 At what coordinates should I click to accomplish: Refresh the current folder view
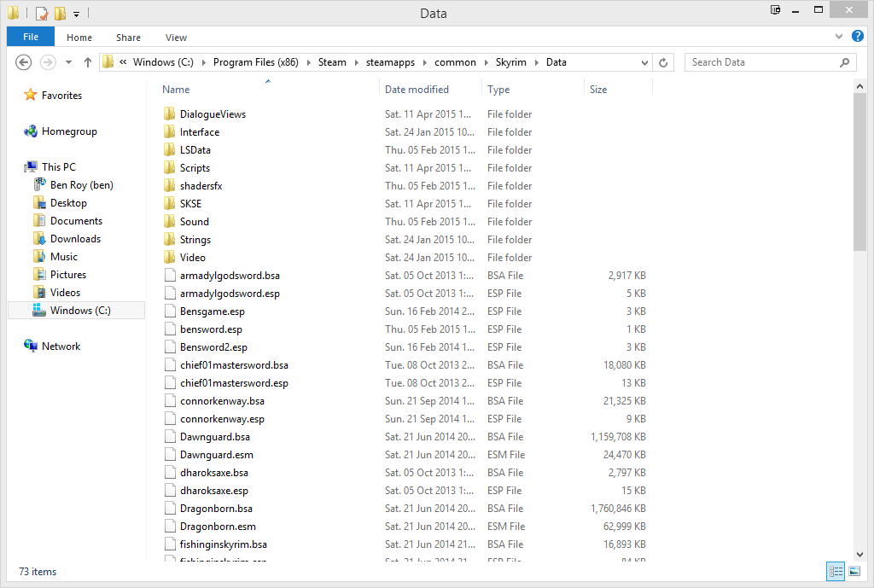664,62
